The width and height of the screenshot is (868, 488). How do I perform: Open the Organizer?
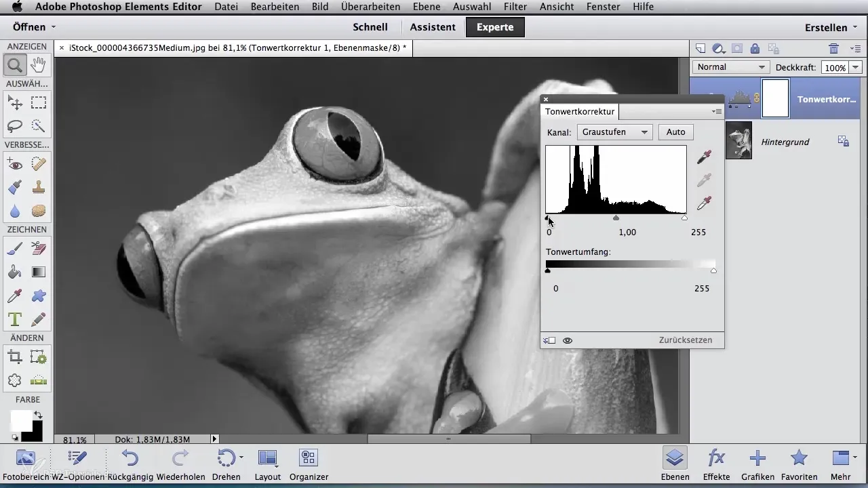click(309, 465)
